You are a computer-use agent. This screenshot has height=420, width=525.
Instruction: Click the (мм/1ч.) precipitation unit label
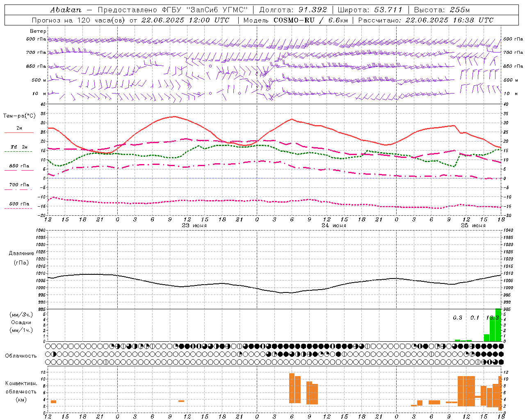click(x=21, y=330)
